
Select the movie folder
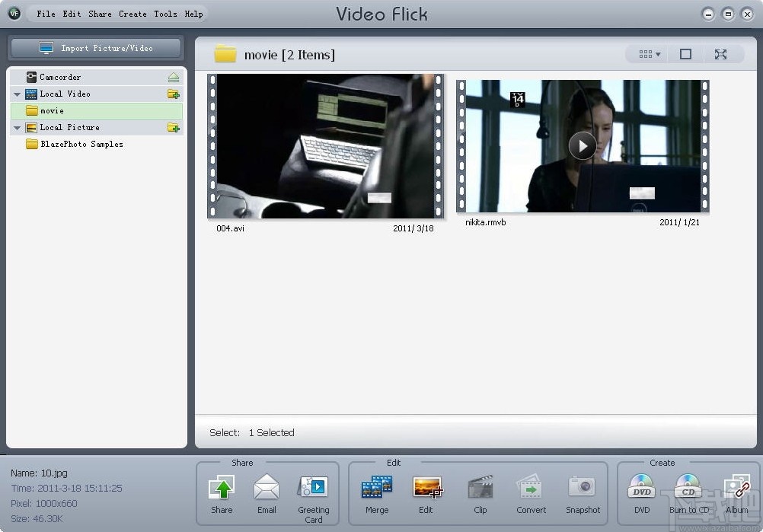[x=97, y=111]
